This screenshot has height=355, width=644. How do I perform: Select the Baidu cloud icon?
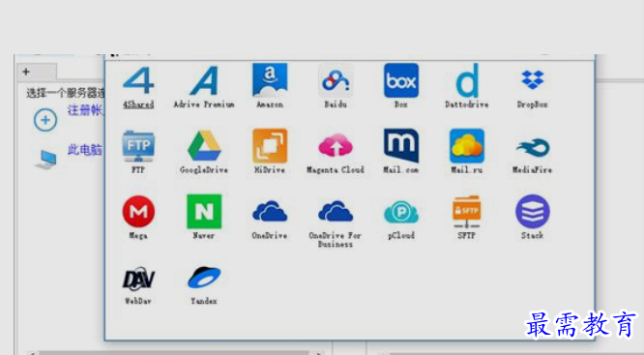[x=336, y=80]
